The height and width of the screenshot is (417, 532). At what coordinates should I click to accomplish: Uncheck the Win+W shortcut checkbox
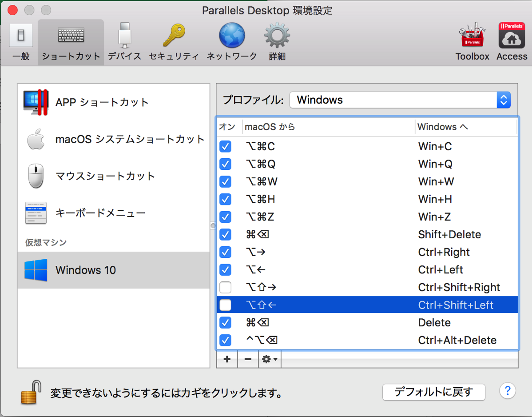225,182
